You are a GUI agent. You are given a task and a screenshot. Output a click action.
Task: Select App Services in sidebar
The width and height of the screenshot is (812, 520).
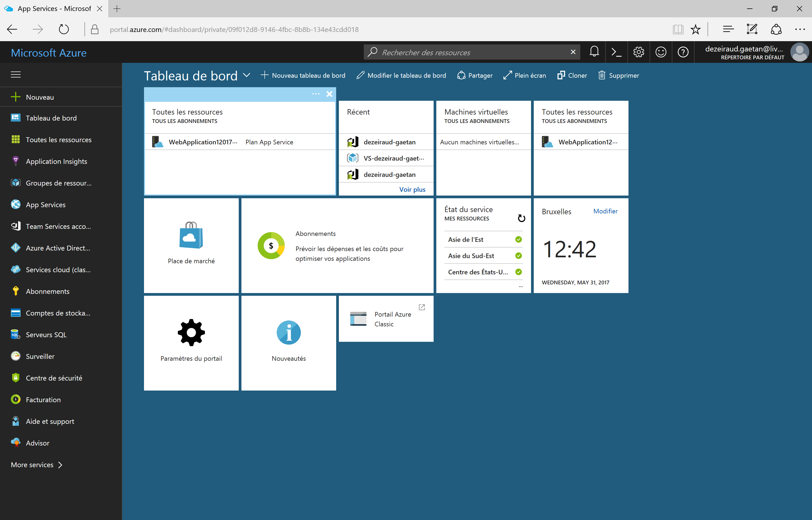[45, 205]
